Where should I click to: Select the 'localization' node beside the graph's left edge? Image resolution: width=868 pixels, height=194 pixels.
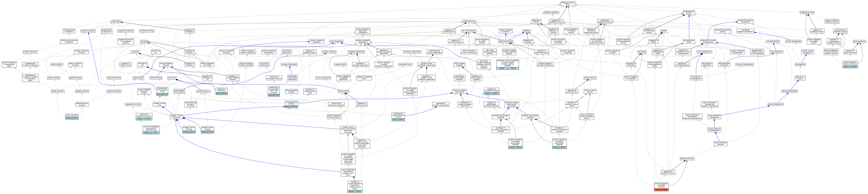(116, 21)
